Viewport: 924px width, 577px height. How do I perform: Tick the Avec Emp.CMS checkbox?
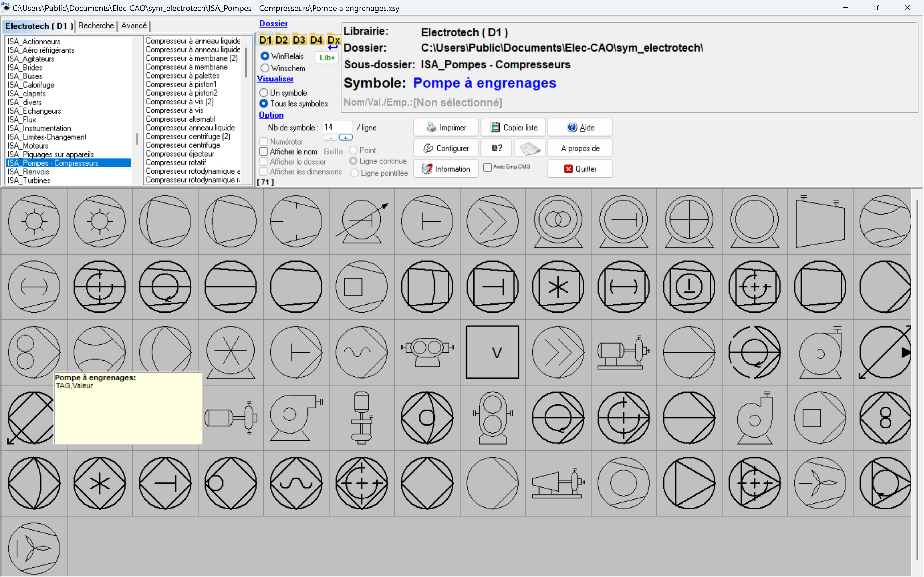[488, 167]
